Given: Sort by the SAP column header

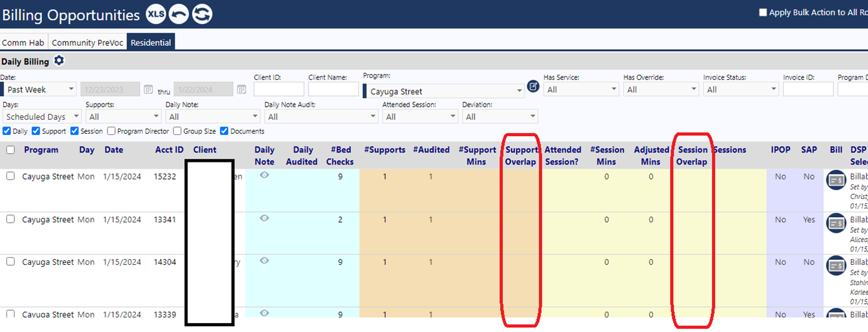Looking at the screenshot, I should tap(809, 150).
